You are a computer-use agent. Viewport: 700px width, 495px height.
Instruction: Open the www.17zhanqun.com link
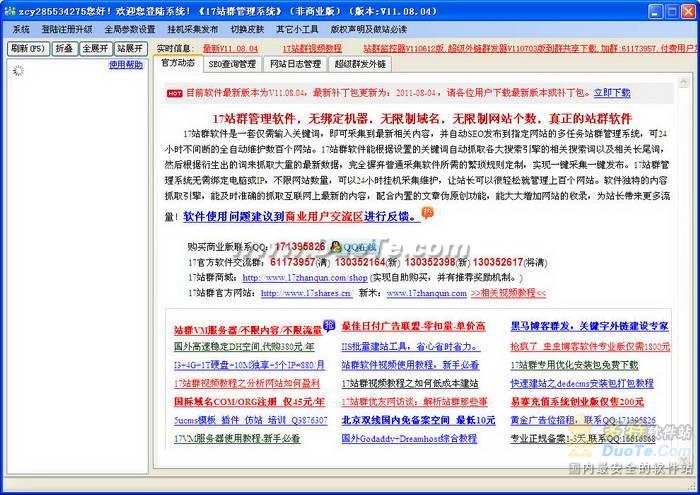coord(427,293)
